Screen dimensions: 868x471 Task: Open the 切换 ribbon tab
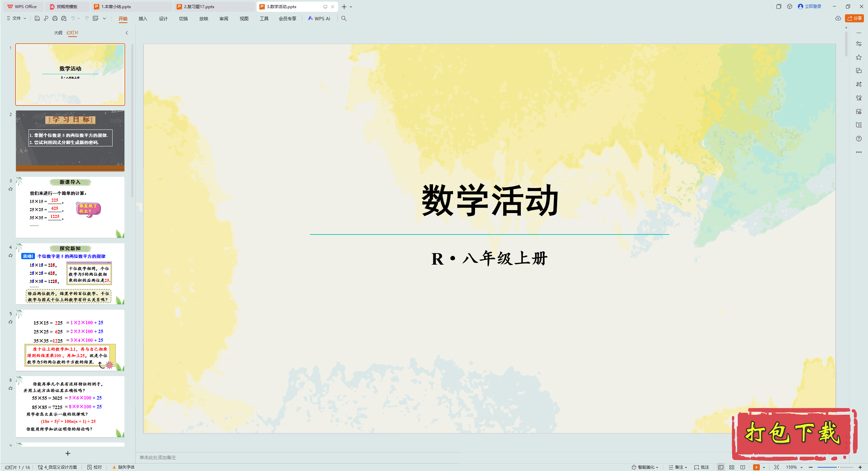point(183,19)
